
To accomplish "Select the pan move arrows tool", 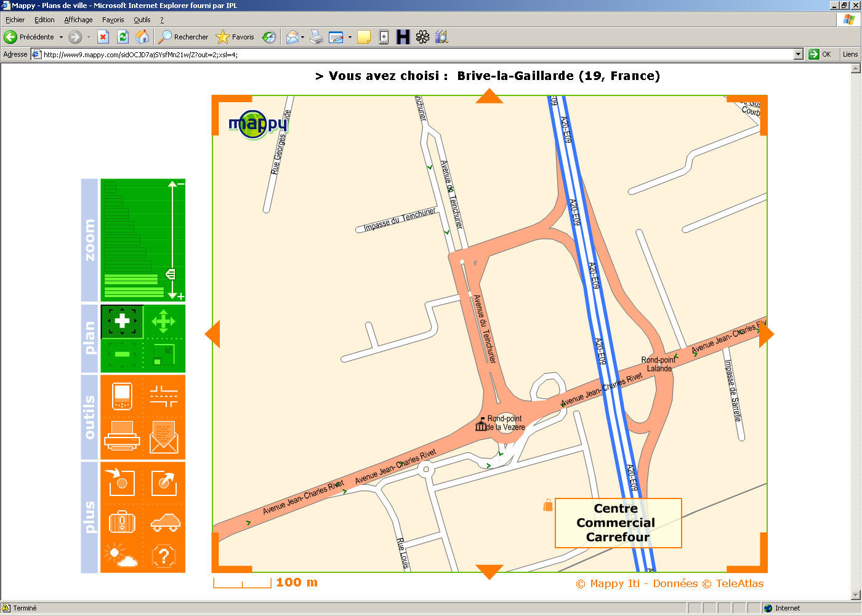I will click(x=164, y=321).
